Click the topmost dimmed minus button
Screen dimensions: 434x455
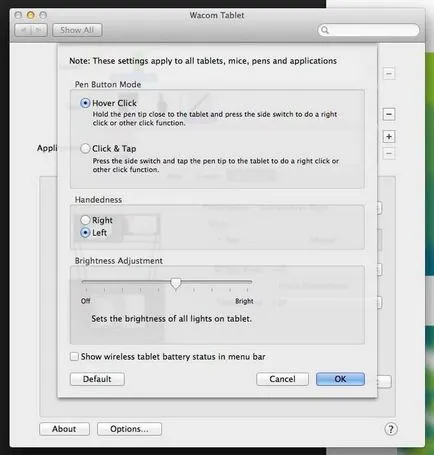point(389,73)
